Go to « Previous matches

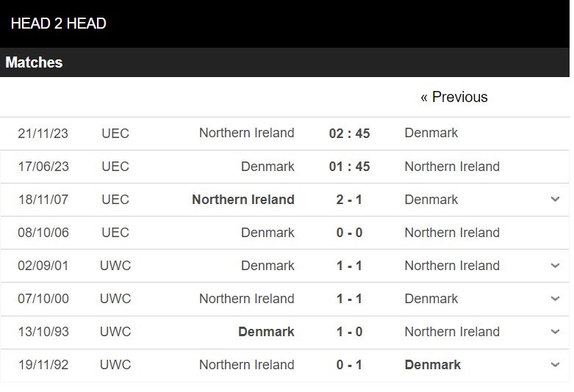point(454,97)
